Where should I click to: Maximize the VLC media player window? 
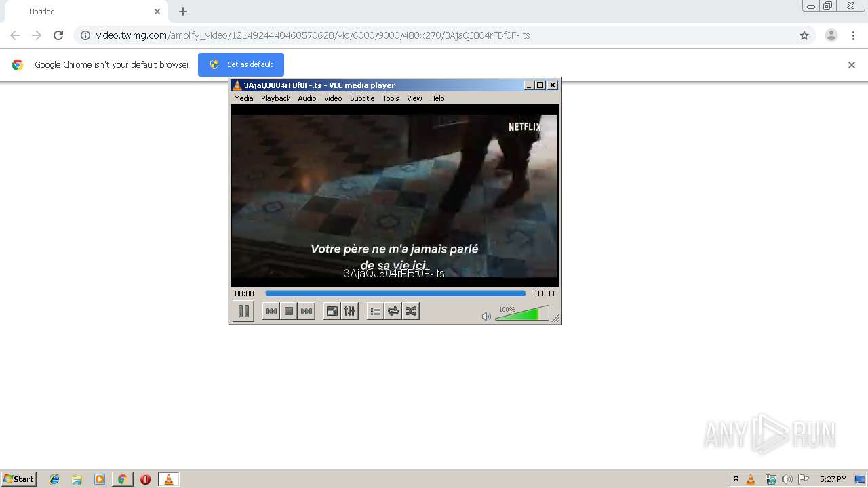[540, 85]
